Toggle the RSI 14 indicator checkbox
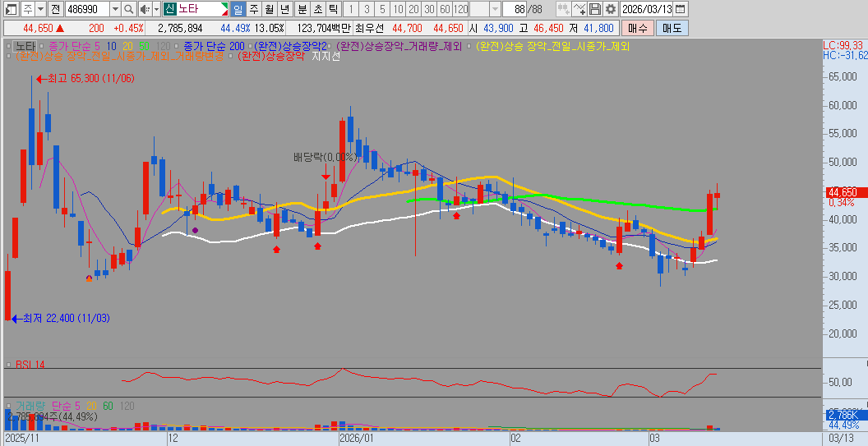 [9, 365]
